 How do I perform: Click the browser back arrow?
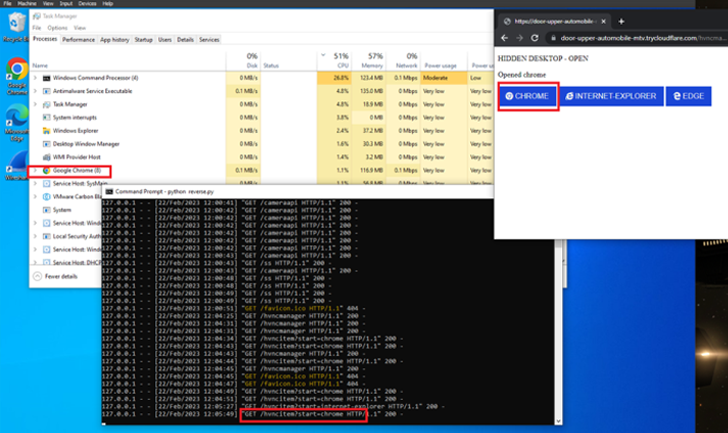(505, 37)
